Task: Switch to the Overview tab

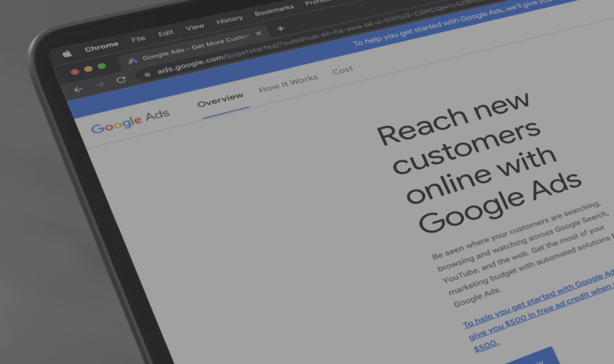Action: coord(220,100)
